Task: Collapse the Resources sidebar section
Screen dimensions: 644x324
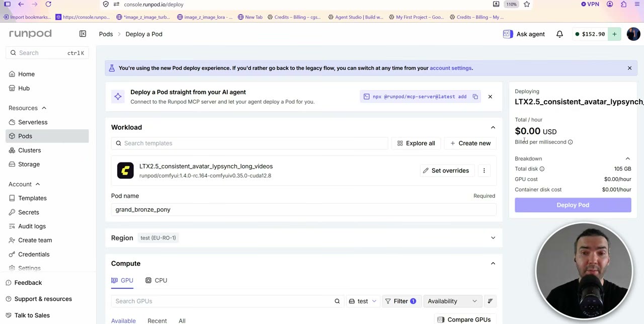Action: pyautogui.click(x=27, y=108)
